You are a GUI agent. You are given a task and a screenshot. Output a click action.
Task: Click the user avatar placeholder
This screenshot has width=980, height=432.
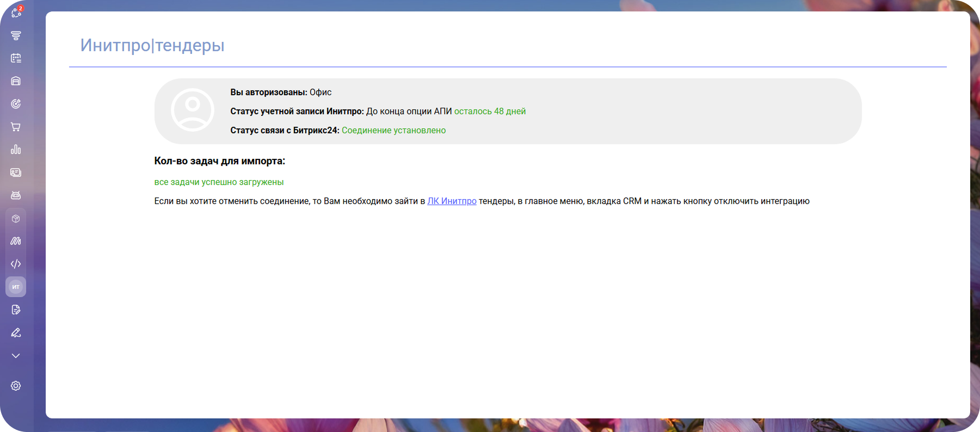(193, 110)
